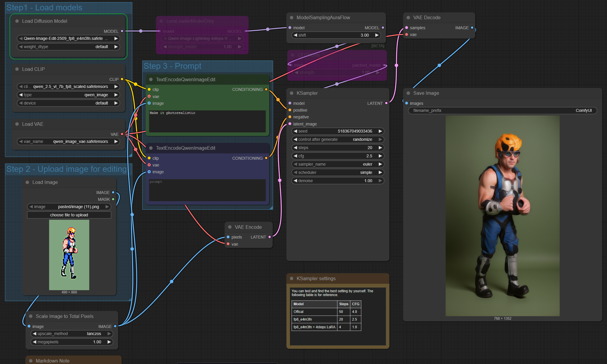Collapse the KSampler settings note dot
The width and height of the screenshot is (607, 364).
click(291, 278)
